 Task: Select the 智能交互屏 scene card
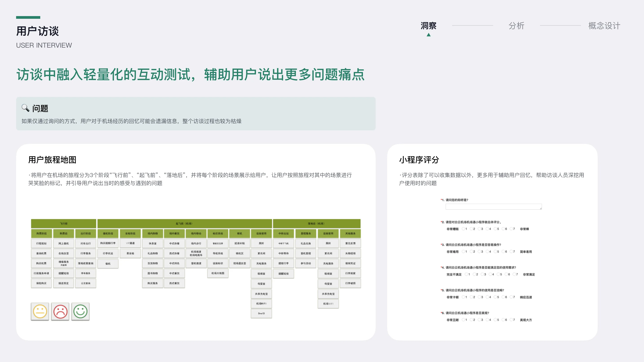click(218, 243)
